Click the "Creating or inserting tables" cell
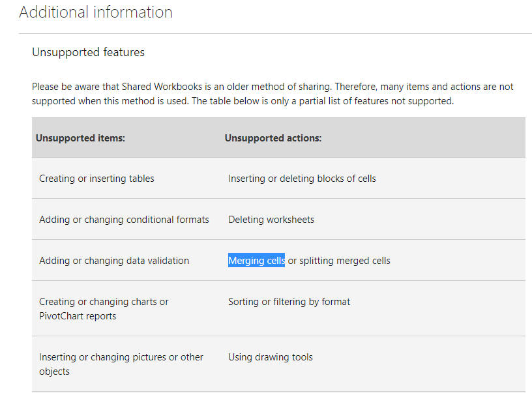The width and height of the screenshot is (532, 393). click(x=96, y=179)
